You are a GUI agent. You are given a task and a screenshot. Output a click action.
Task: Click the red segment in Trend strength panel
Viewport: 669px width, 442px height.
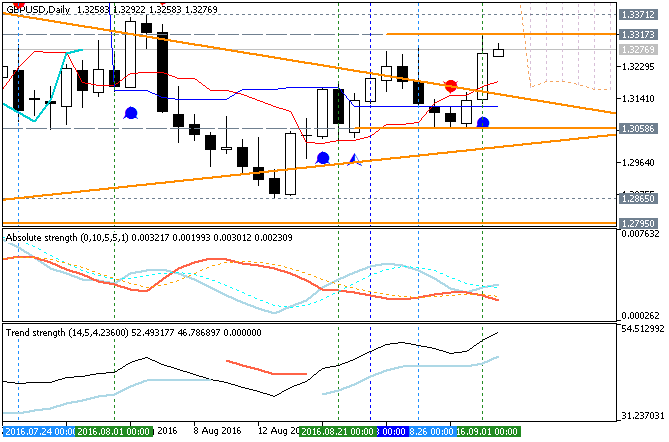click(266, 368)
